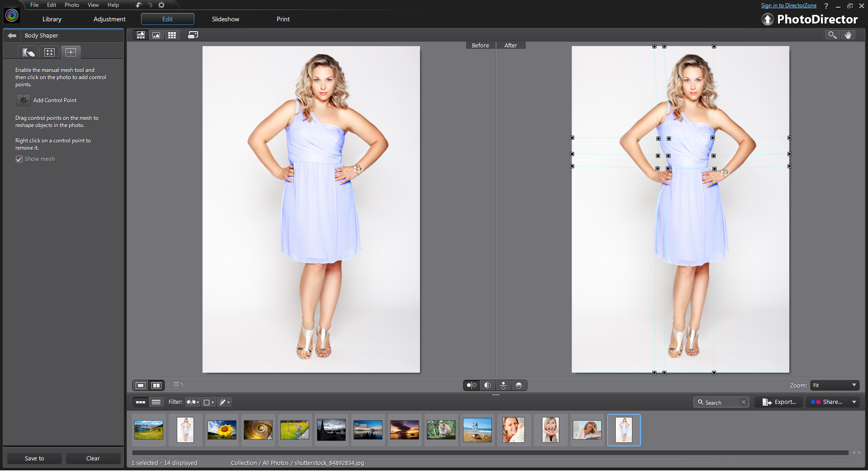Expand the Share options arrow

[x=854, y=403]
